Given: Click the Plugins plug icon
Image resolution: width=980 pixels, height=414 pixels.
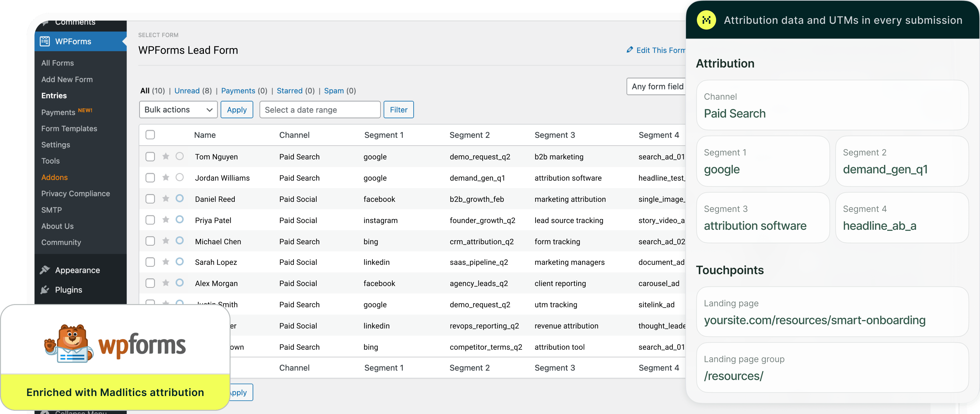Looking at the screenshot, I should [x=45, y=290].
